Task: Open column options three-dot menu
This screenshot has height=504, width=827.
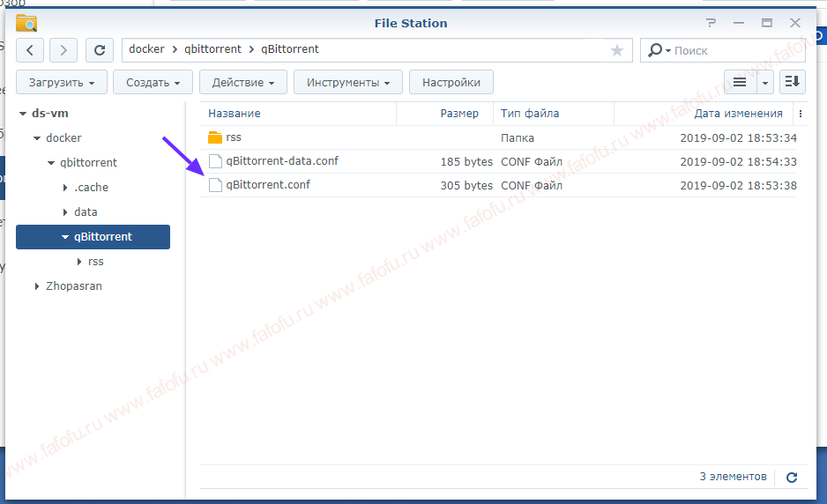Action: pos(800,114)
